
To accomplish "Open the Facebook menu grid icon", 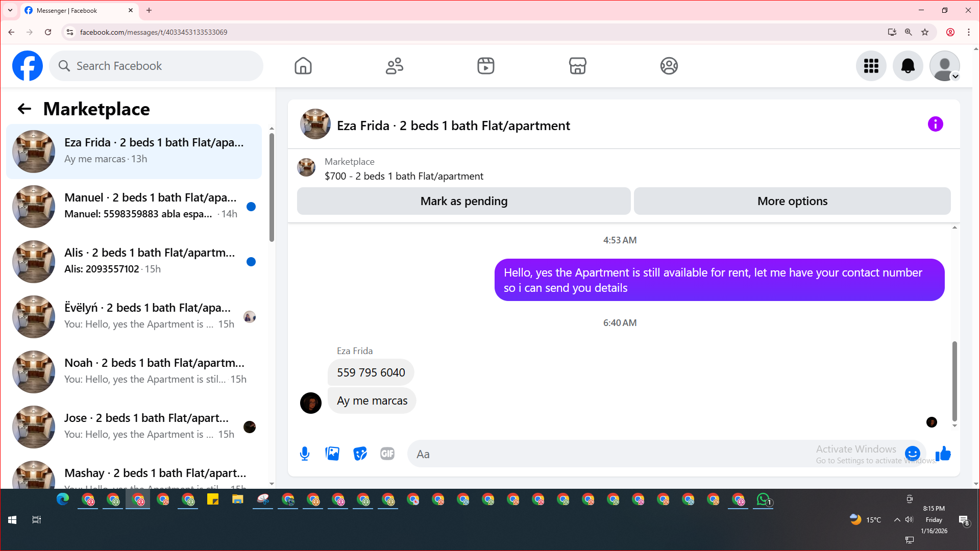I will [x=871, y=66].
